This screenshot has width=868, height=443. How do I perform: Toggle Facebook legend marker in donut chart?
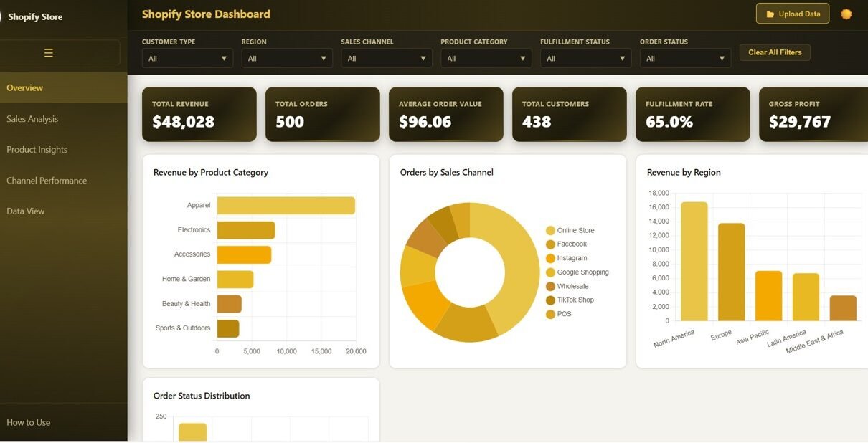[550, 244]
